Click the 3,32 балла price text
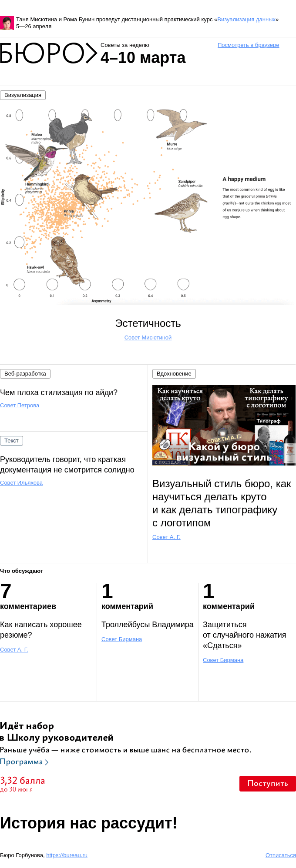This screenshot has height=868, width=296. [x=22, y=781]
